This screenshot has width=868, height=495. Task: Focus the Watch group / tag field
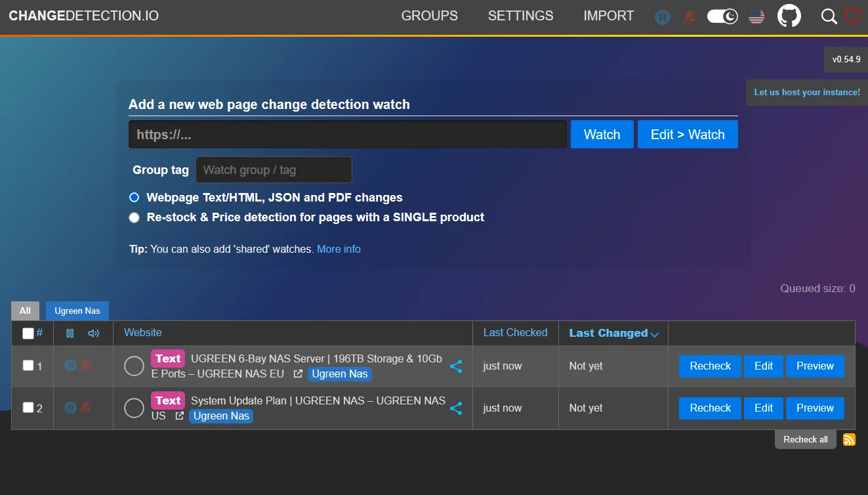click(274, 170)
